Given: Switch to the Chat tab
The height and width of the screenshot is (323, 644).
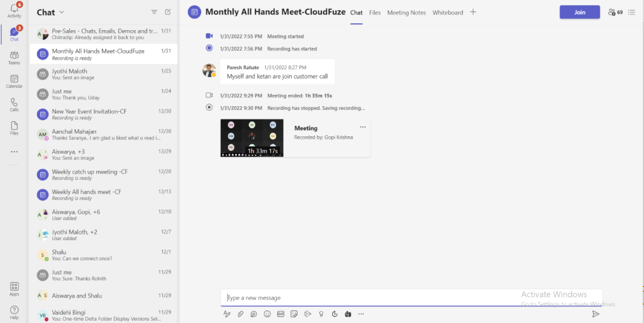Looking at the screenshot, I should [356, 13].
